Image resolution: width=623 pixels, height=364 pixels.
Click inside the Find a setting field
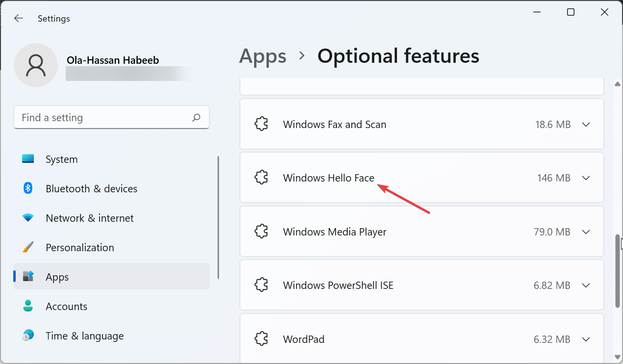(x=111, y=118)
